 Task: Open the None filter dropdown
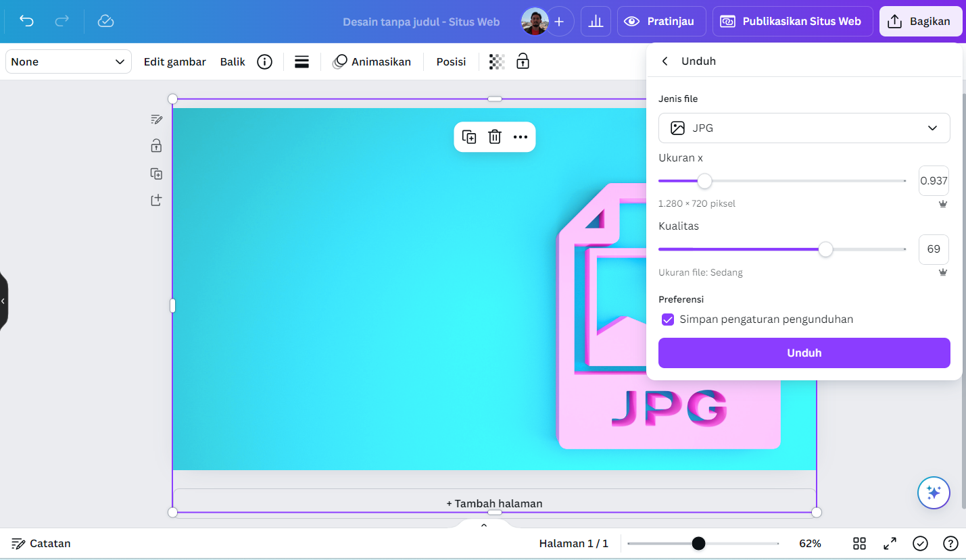coord(68,62)
